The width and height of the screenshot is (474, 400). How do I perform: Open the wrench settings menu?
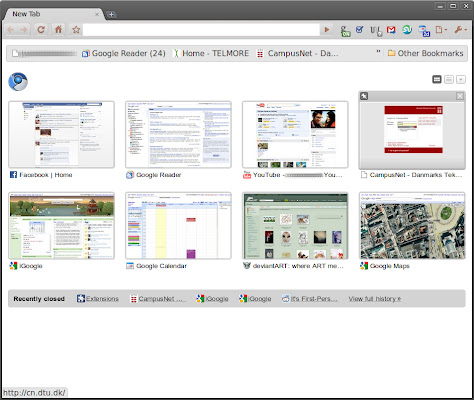pyautogui.click(x=460, y=30)
